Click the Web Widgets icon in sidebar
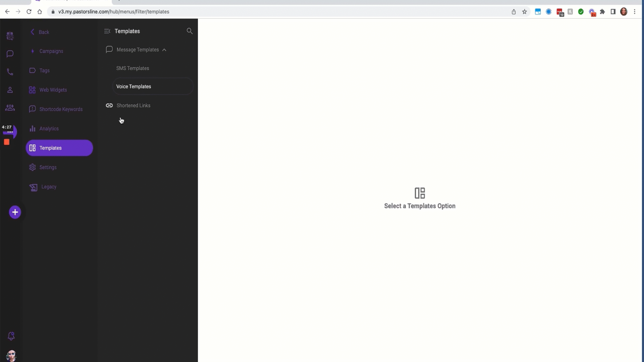This screenshot has height=362, width=644. (x=33, y=90)
